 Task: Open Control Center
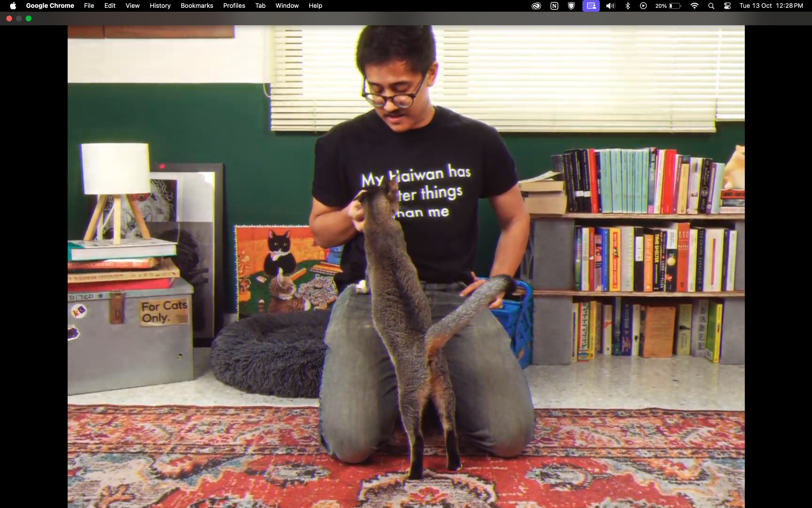tap(728, 6)
